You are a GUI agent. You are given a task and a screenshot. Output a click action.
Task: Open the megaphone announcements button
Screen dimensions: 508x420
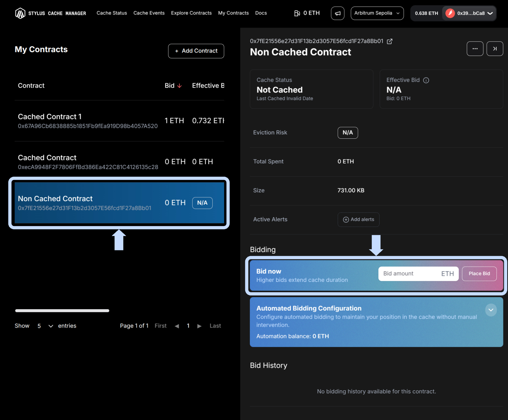(338, 13)
